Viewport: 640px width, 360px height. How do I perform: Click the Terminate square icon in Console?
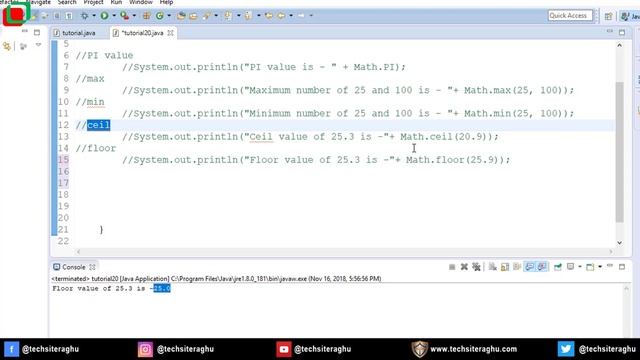click(452, 267)
